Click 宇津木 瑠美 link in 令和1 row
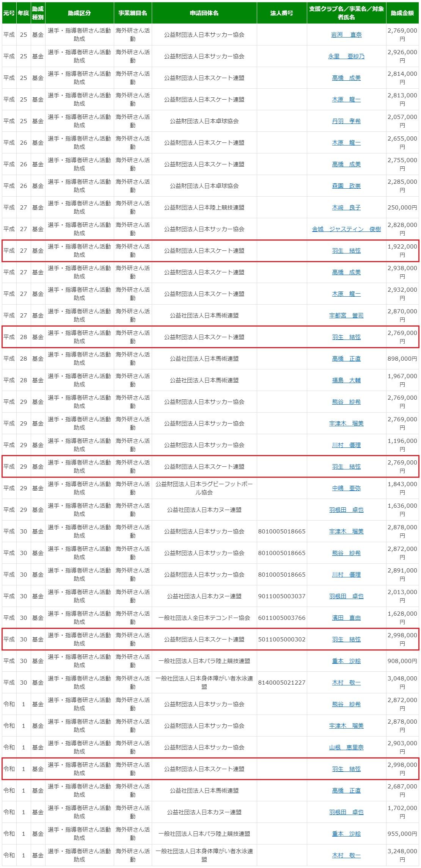This screenshot has width=421, height=868. pos(346,726)
